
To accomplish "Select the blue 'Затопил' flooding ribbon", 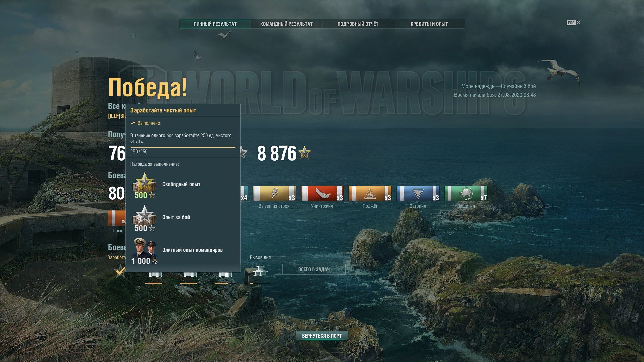I will (x=418, y=194).
